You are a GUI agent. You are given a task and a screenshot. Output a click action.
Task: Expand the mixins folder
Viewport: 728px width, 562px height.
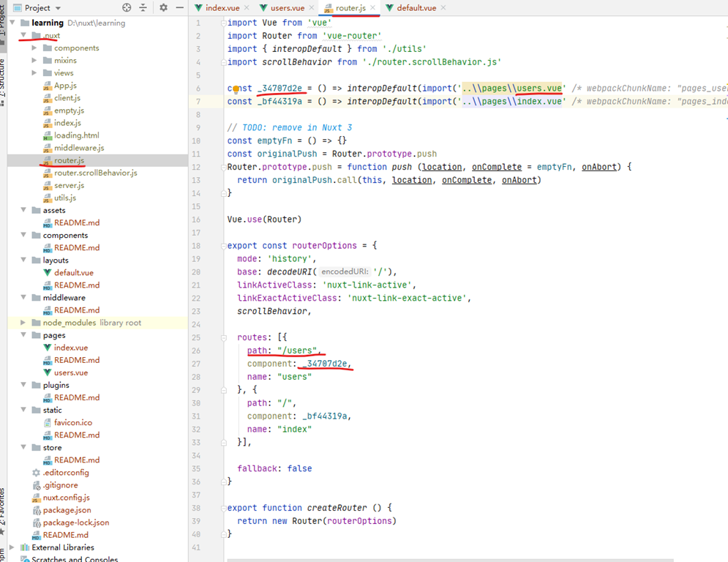click(x=34, y=60)
